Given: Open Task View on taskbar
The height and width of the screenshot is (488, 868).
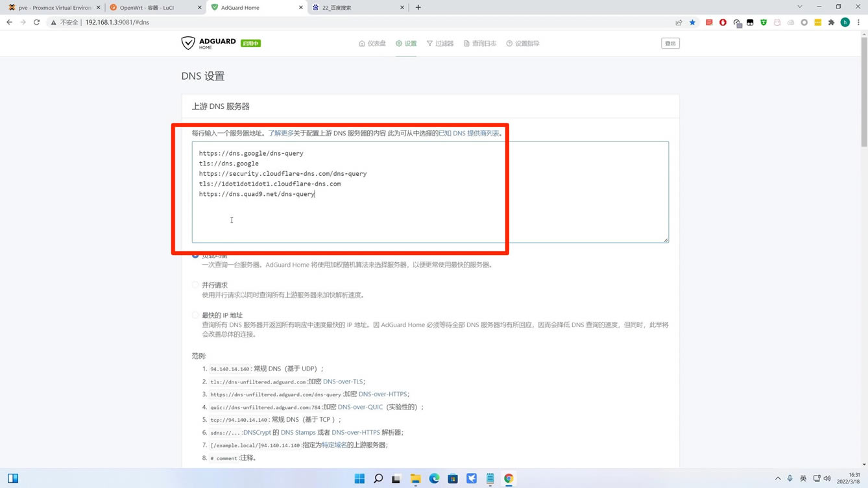Looking at the screenshot, I should [x=396, y=479].
